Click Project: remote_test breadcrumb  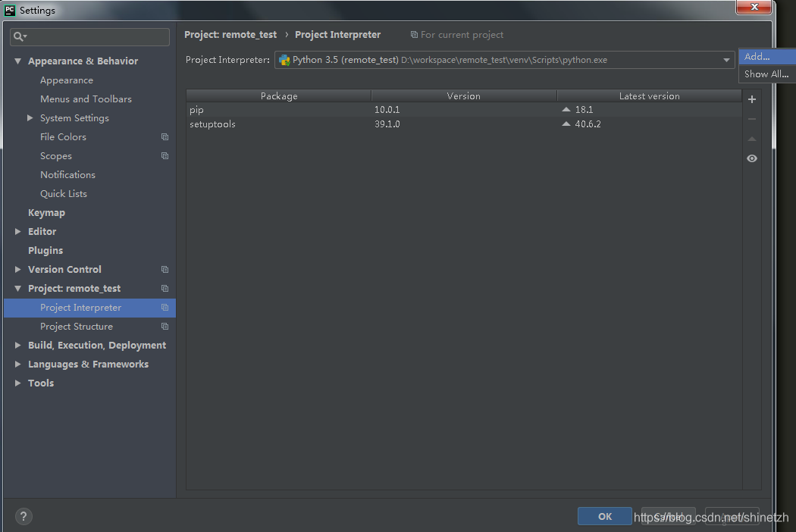pyautogui.click(x=230, y=35)
